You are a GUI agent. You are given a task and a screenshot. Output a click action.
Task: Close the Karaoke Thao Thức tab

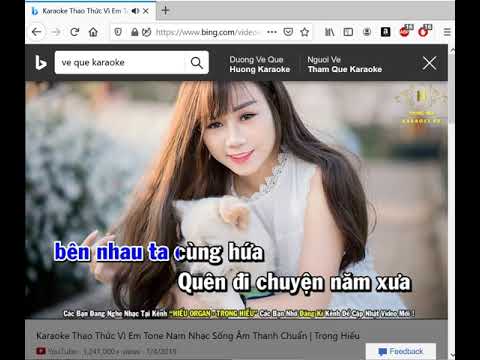tap(146, 11)
